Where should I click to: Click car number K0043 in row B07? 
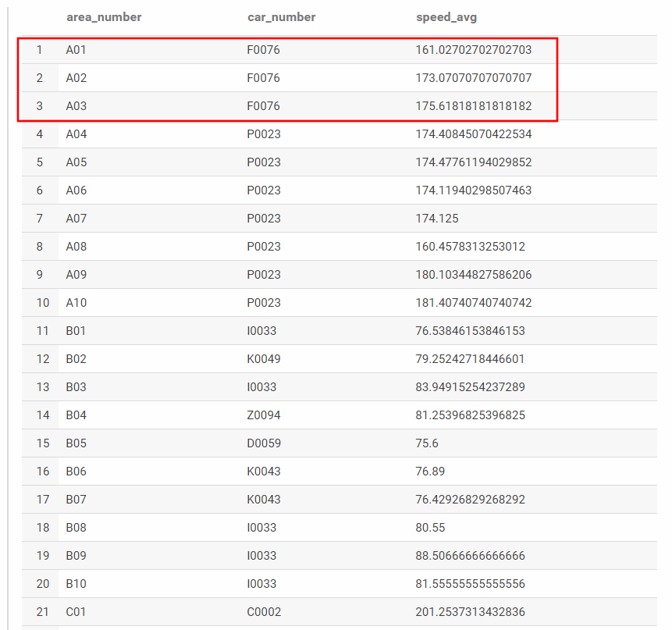(264, 500)
